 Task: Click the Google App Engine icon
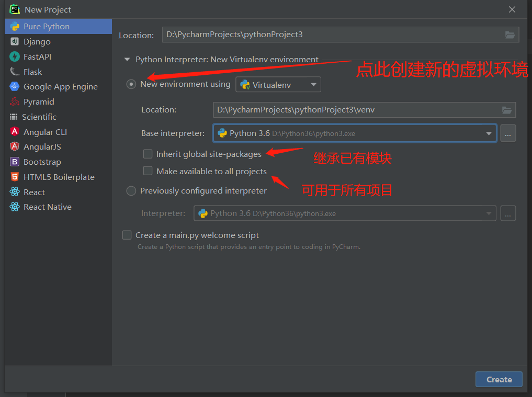tap(15, 86)
